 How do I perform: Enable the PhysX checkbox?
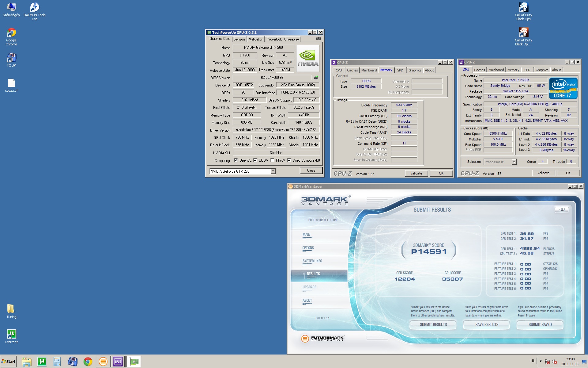[272, 160]
